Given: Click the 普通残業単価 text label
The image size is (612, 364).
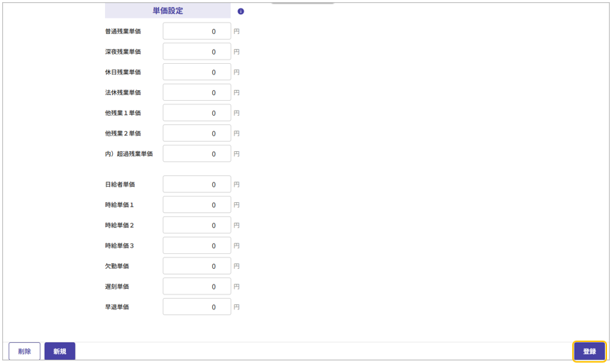Looking at the screenshot, I should 123,31.
